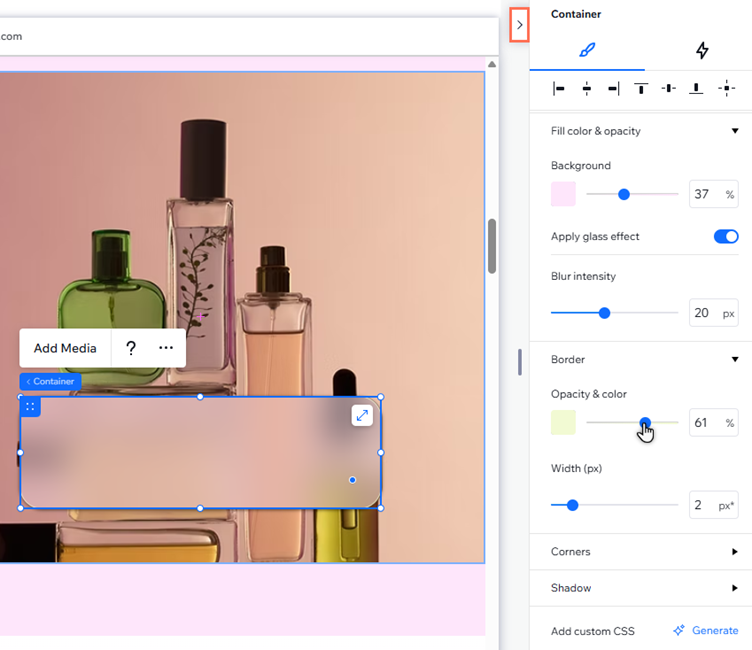Align container to the right edge
The image size is (752, 650).
click(613, 88)
